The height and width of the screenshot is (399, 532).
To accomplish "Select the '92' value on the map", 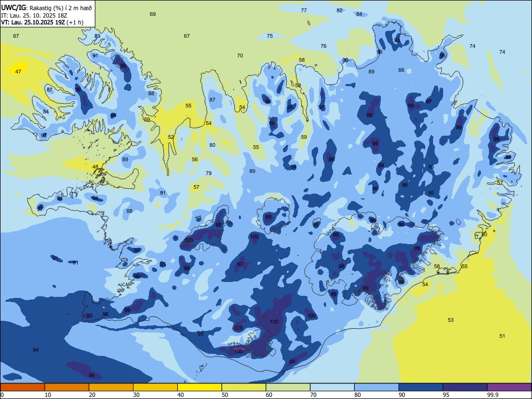I will (x=44, y=135).
